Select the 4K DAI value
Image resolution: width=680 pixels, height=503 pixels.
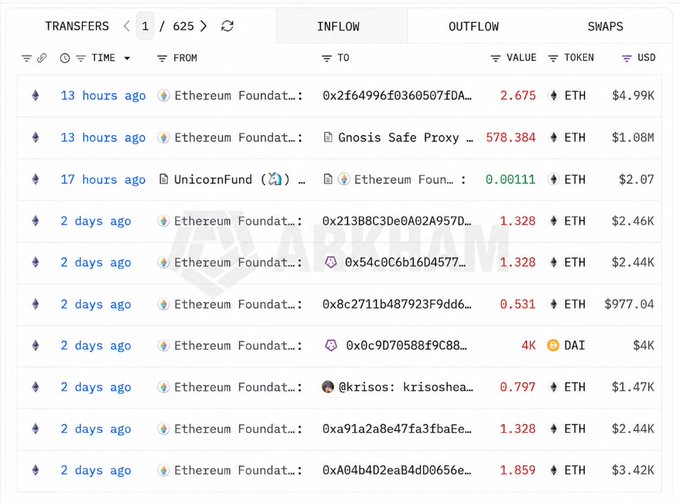coord(528,346)
